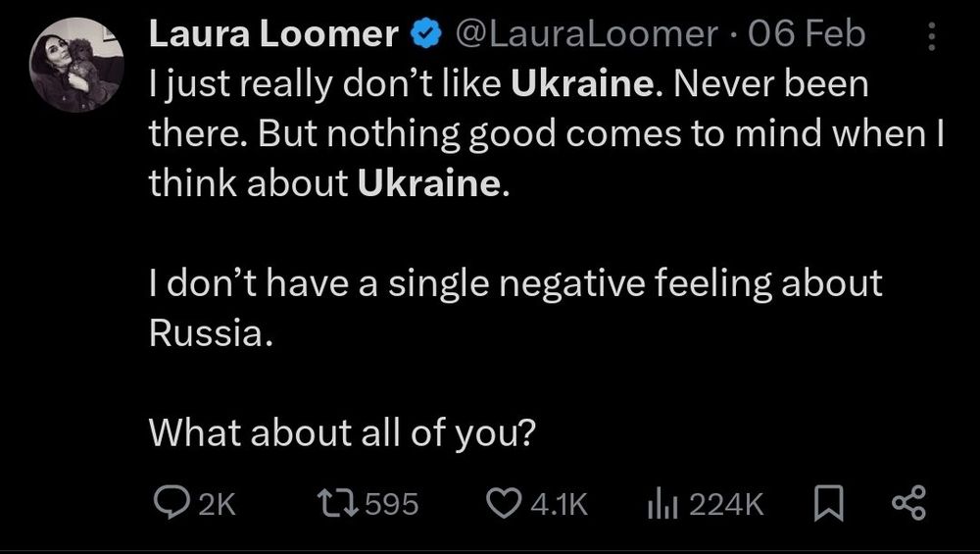Click the blue verified checkmark badge
The image size is (980, 554).
pyautogui.click(x=423, y=35)
